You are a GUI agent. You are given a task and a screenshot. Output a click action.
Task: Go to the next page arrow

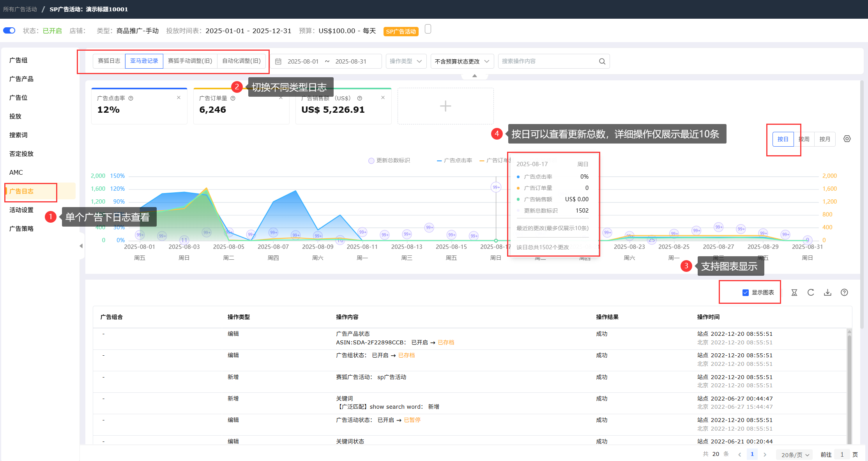click(765, 454)
